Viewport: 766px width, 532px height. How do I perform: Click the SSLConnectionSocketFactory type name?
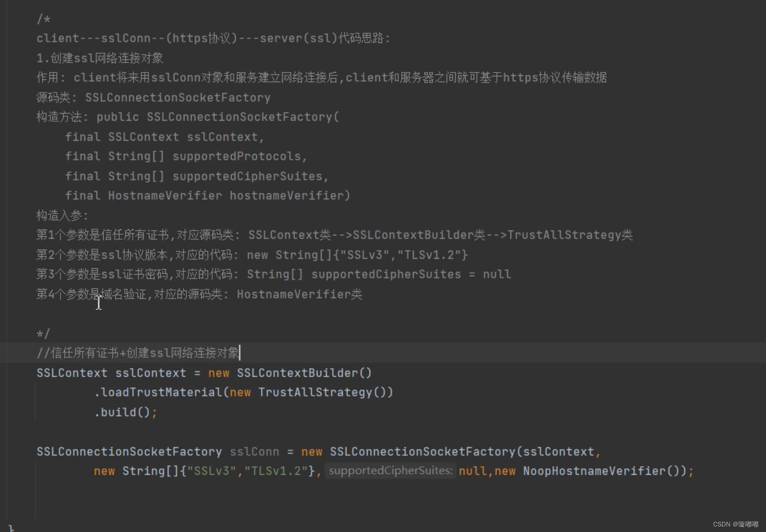[129, 451]
